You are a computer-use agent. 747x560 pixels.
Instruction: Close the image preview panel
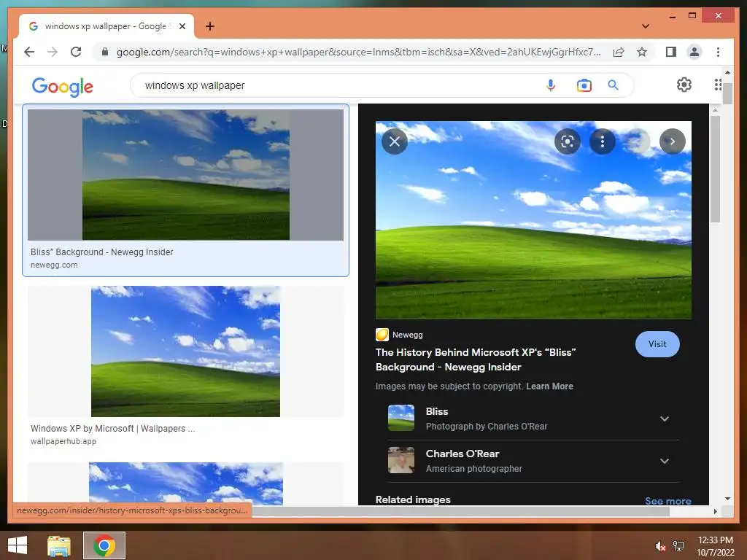(x=395, y=141)
